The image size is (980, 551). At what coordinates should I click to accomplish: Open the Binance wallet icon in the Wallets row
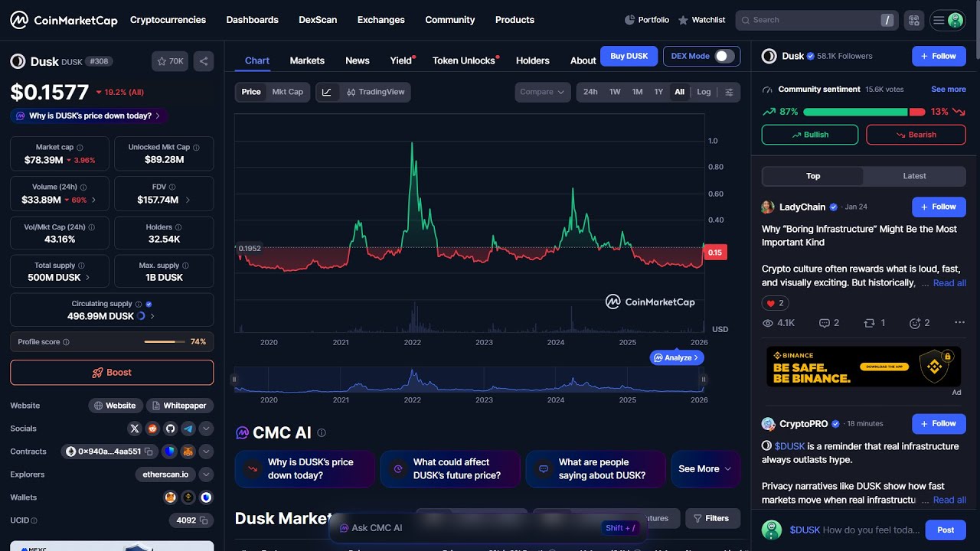(188, 497)
